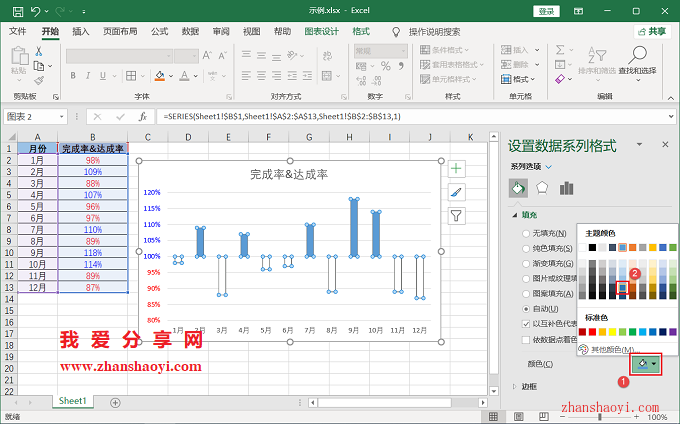Click the percent style icon
Image resolution: width=680 pixels, height=424 pixels.
(x=386, y=66)
